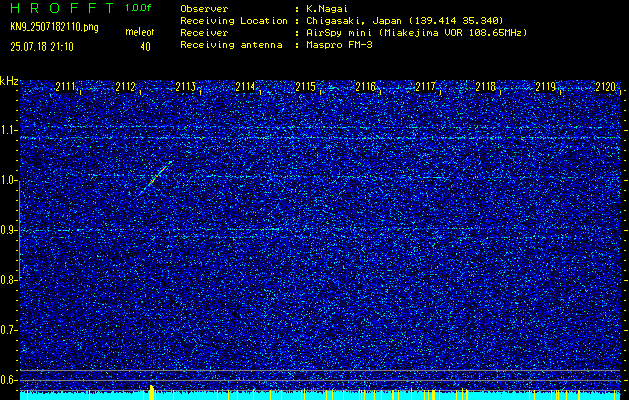Click the HROFFT title text
Viewport: 629px width, 400px height.
tap(62, 8)
